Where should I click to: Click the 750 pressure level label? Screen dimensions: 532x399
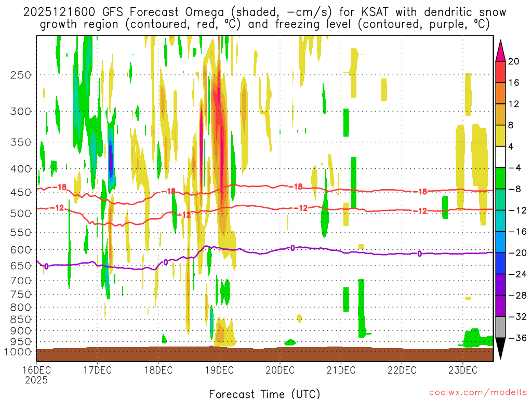click(21, 295)
